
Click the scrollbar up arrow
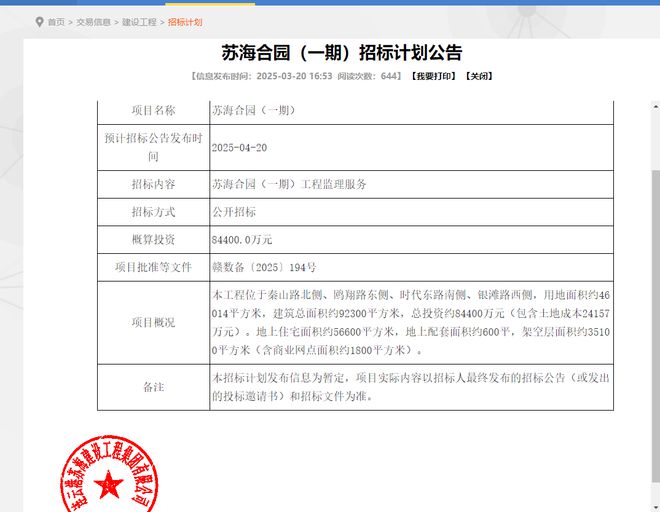tap(656, 106)
